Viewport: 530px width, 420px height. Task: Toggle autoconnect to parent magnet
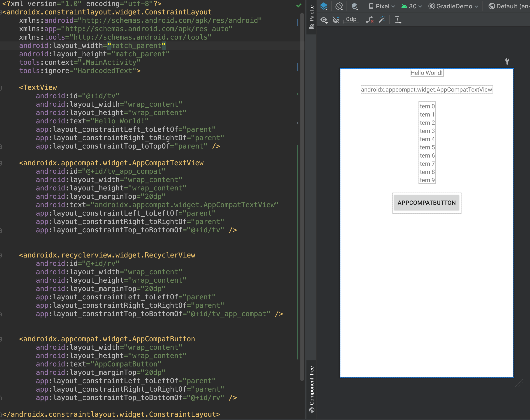point(336,20)
